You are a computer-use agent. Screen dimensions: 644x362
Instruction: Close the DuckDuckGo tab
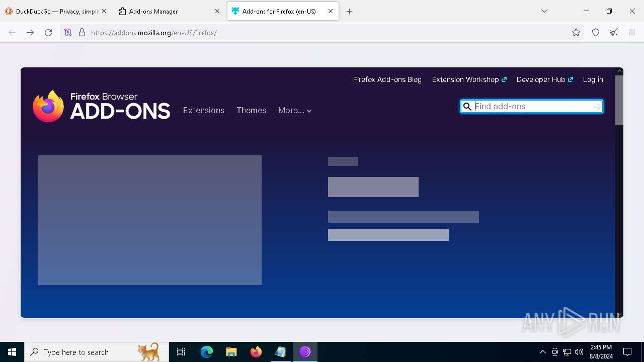(104, 11)
